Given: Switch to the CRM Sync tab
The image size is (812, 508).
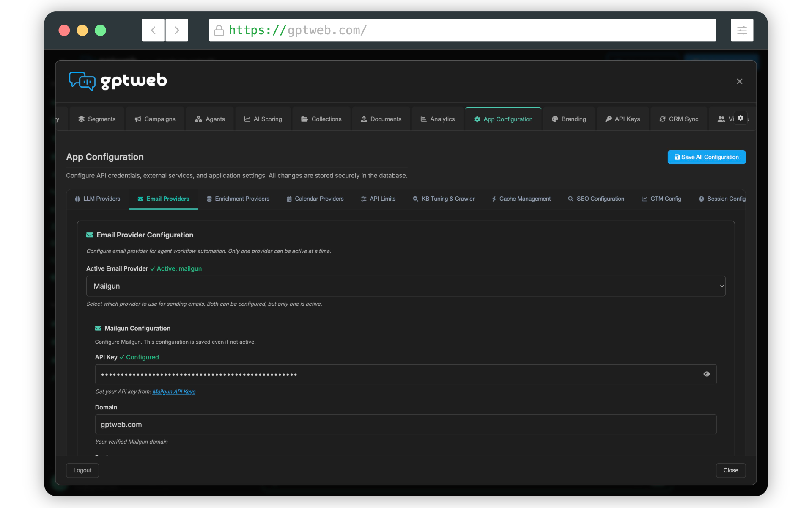Looking at the screenshot, I should [679, 119].
